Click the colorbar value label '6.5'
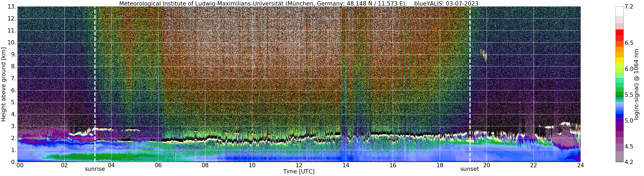 click(x=629, y=43)
